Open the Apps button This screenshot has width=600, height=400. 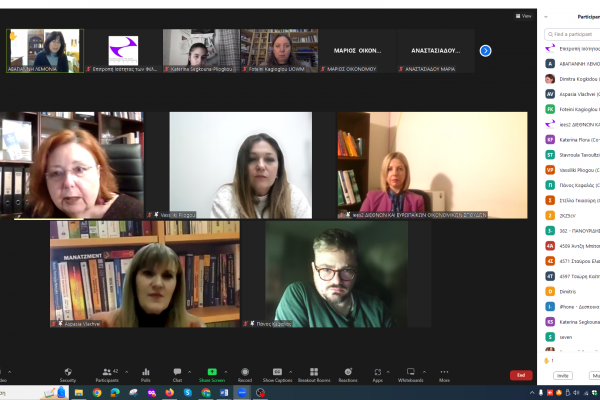(x=378, y=375)
